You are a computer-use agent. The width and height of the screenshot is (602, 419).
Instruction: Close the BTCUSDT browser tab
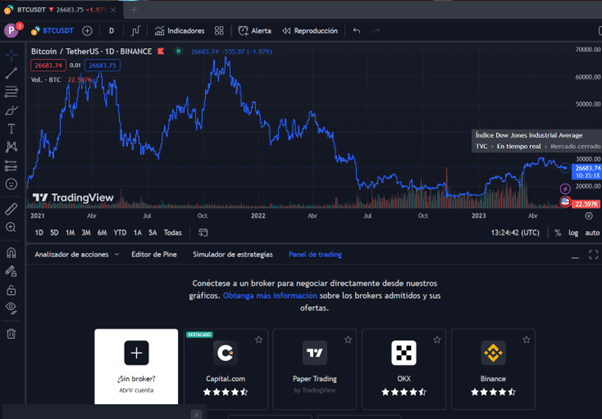pyautogui.click(x=113, y=10)
